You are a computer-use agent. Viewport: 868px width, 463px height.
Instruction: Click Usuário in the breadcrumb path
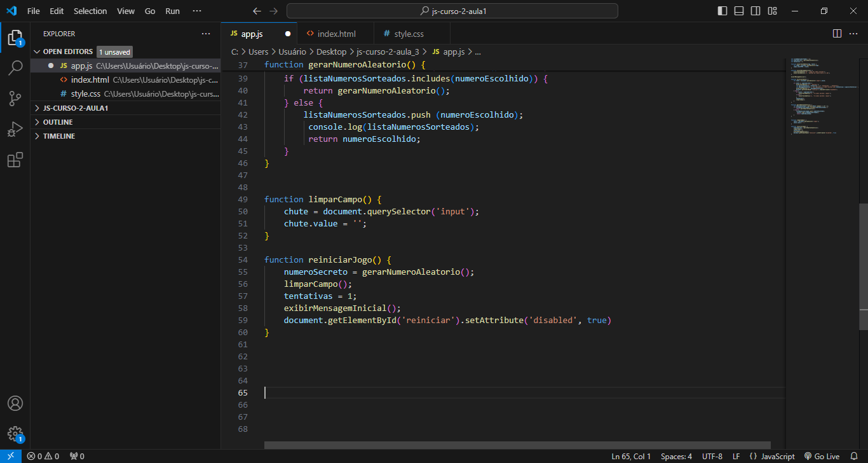(291, 52)
